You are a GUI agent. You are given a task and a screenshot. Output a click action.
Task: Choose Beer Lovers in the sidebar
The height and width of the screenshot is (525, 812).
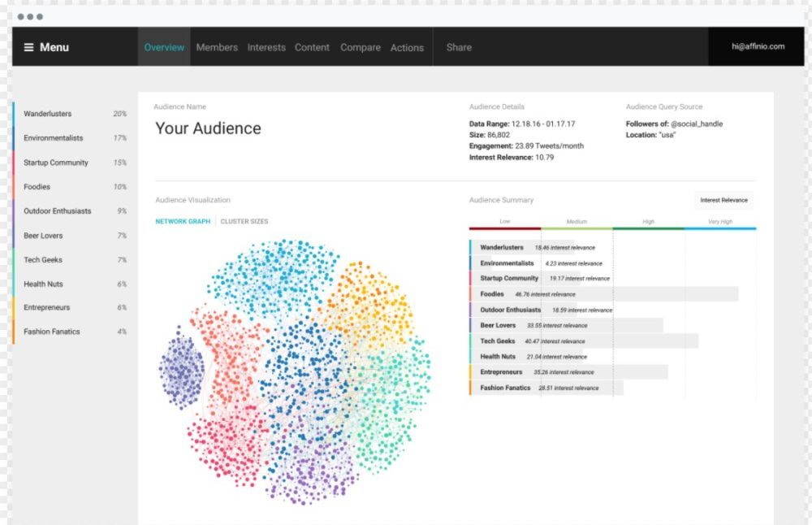click(43, 236)
